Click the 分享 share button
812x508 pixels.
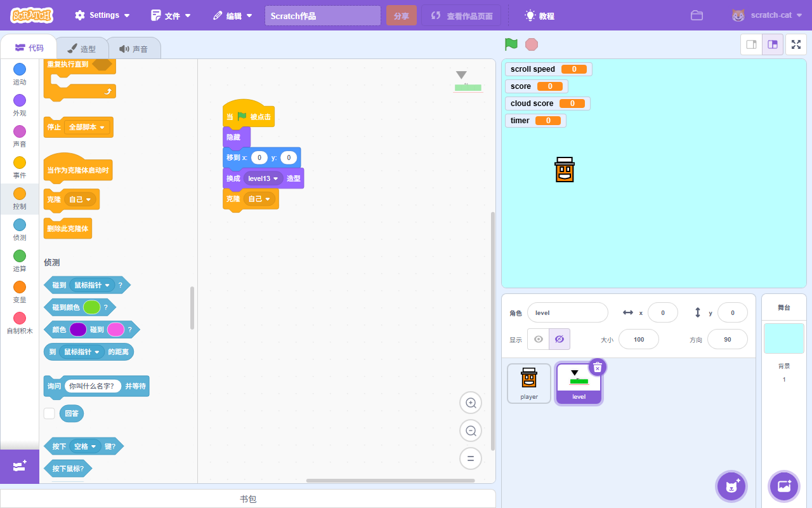(401, 16)
